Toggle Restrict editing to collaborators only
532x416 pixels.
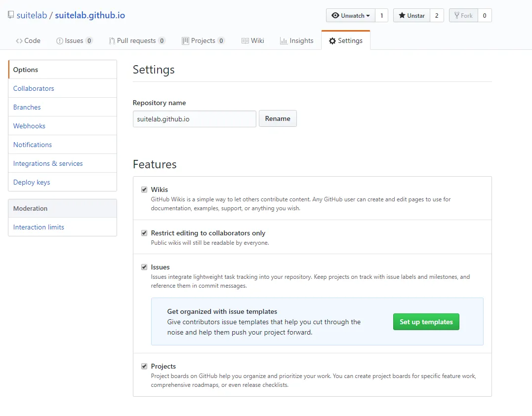pyautogui.click(x=144, y=233)
